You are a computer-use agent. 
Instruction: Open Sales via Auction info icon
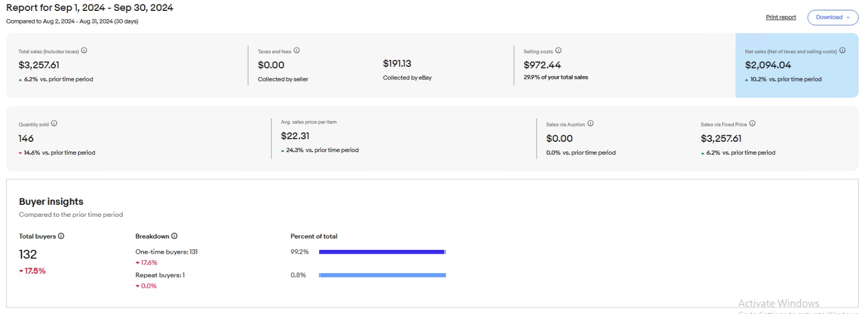click(x=591, y=123)
